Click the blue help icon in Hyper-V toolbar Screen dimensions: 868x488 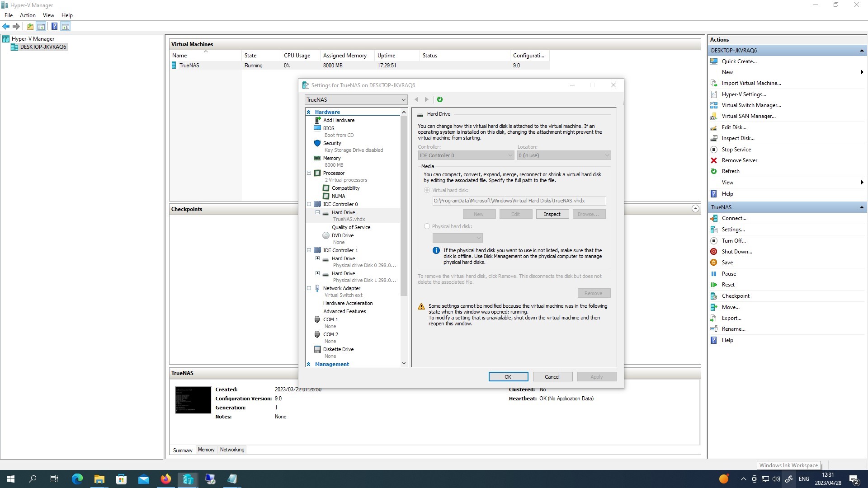tap(54, 26)
